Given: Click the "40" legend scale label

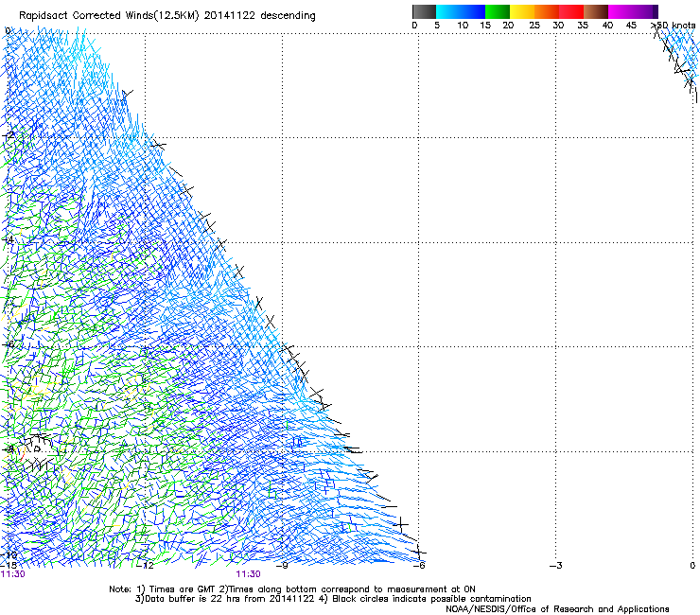Looking at the screenshot, I should [607, 26].
